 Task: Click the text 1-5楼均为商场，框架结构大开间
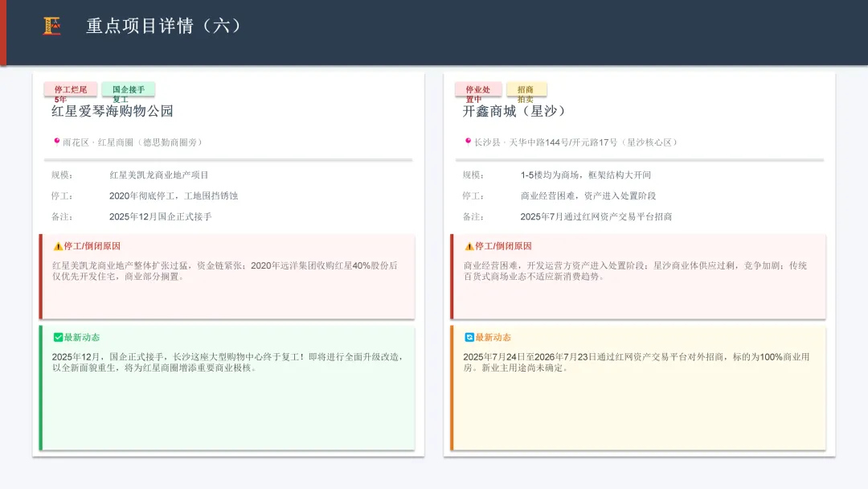pos(586,175)
